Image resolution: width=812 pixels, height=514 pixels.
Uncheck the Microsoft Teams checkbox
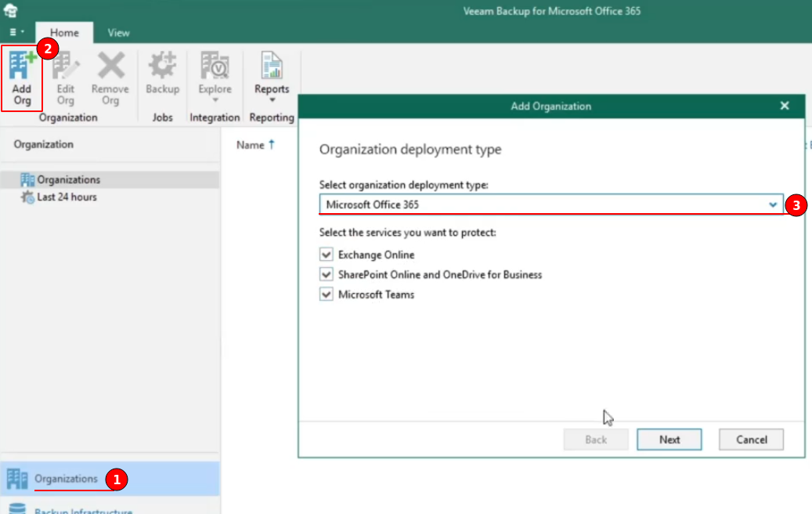(327, 295)
